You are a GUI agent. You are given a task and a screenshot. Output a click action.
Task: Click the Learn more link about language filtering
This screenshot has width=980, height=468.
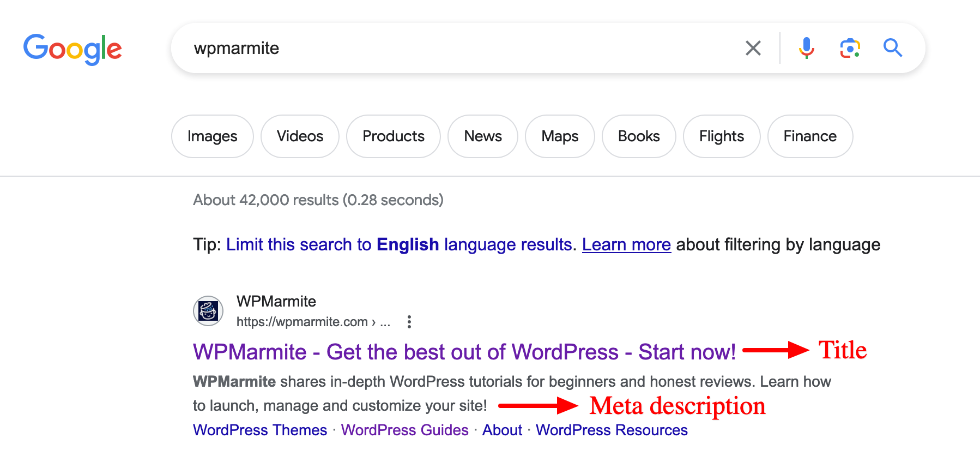(x=626, y=244)
